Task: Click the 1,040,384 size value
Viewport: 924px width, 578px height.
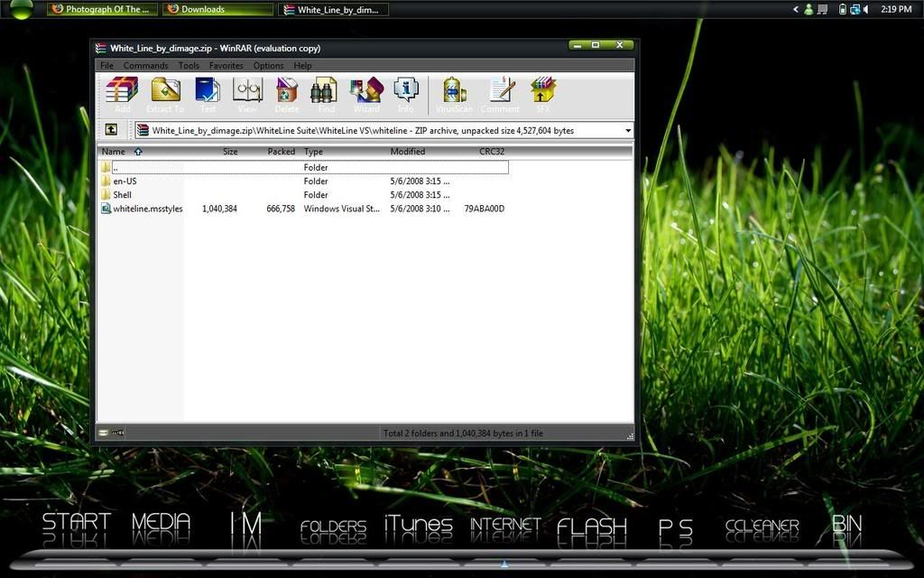Action: 219,209
